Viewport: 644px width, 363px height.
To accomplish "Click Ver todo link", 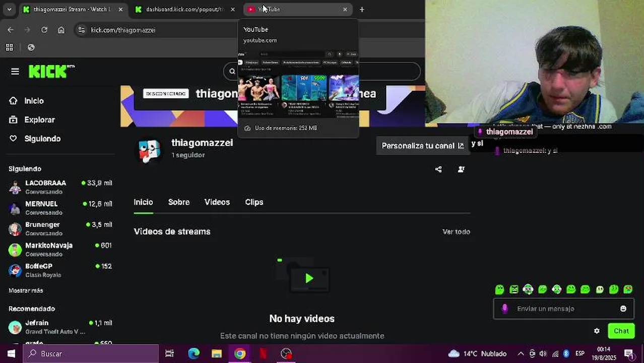I will pos(456,232).
